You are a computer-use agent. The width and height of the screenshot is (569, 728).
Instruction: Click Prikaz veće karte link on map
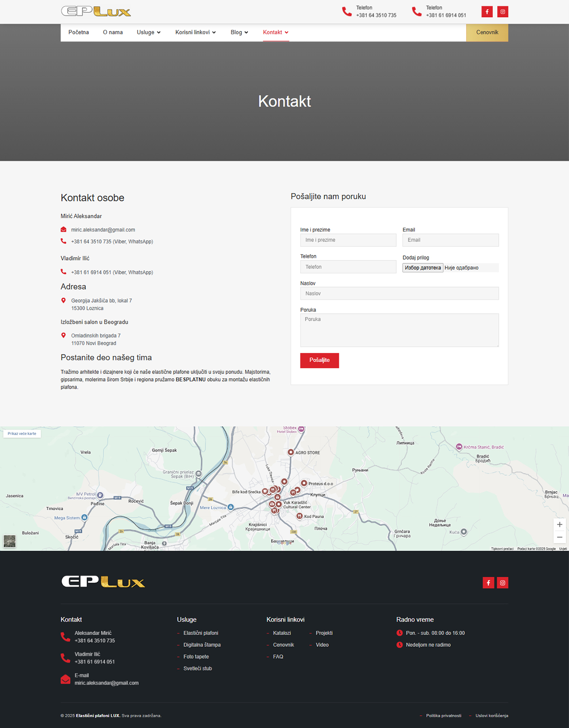[x=22, y=433]
